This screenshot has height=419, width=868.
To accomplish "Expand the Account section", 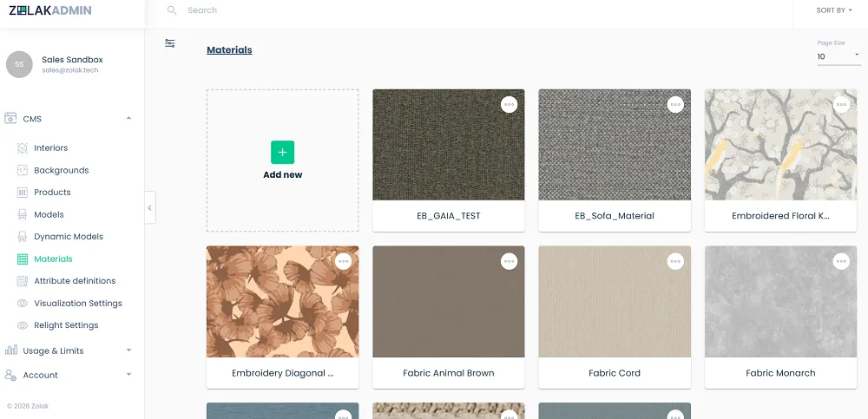I will pos(128,375).
